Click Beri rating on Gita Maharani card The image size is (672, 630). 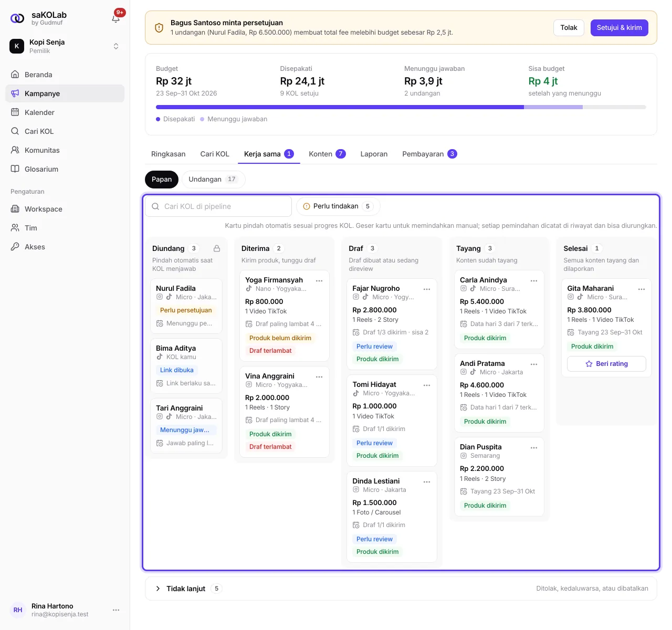[x=606, y=364]
